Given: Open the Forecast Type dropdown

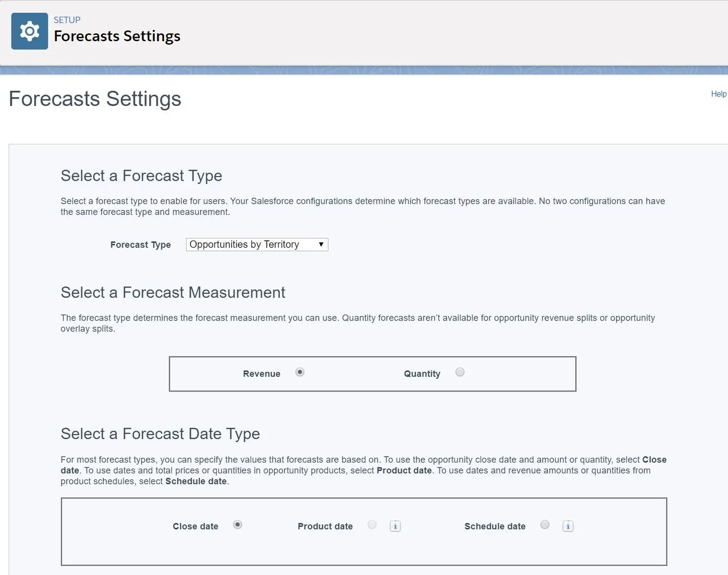Looking at the screenshot, I should coord(257,244).
